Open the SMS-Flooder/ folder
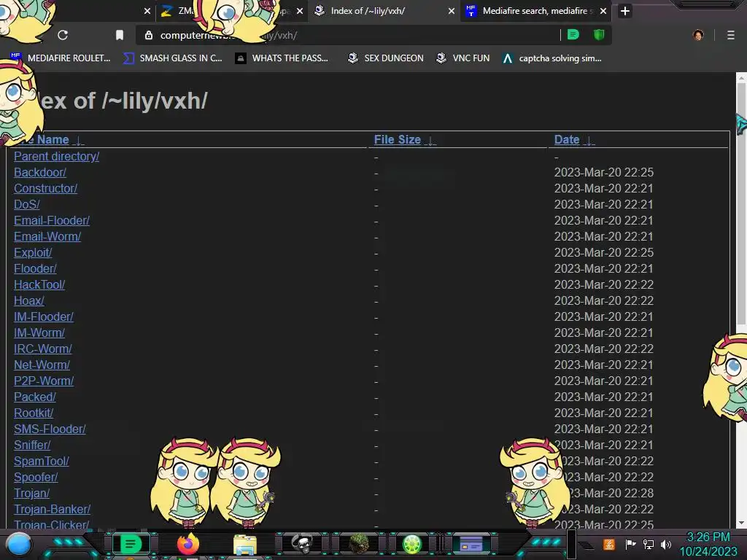The width and height of the screenshot is (747, 560). point(50,429)
